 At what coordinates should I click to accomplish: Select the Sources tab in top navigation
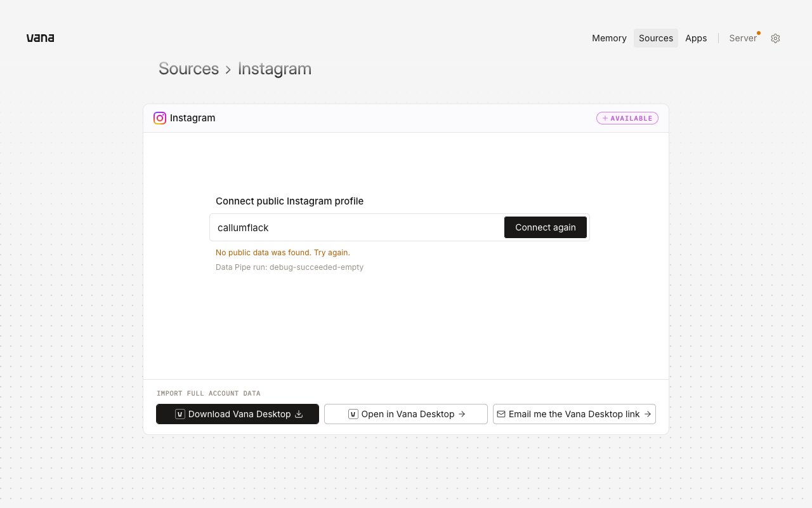(656, 38)
